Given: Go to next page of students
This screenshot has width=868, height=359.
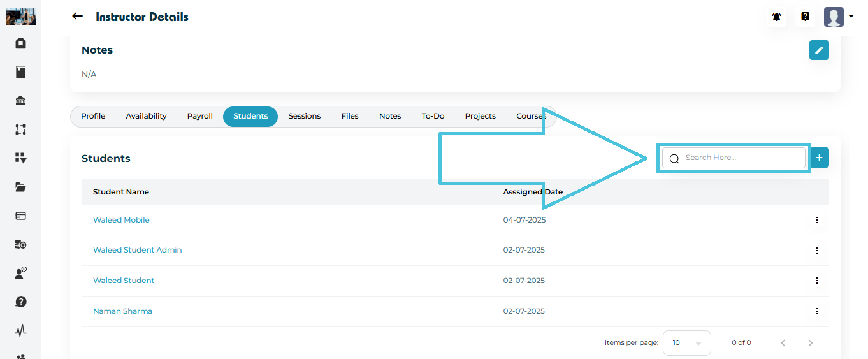Looking at the screenshot, I should 811,343.
